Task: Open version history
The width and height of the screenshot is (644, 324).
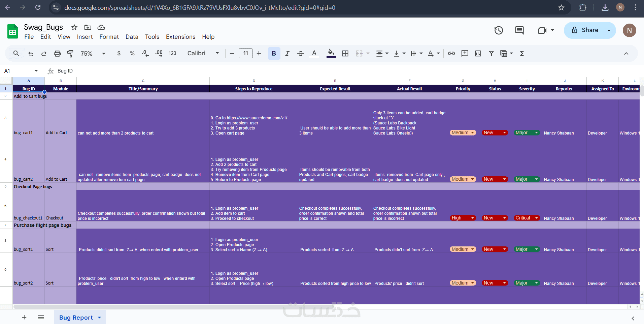Action: point(499,30)
